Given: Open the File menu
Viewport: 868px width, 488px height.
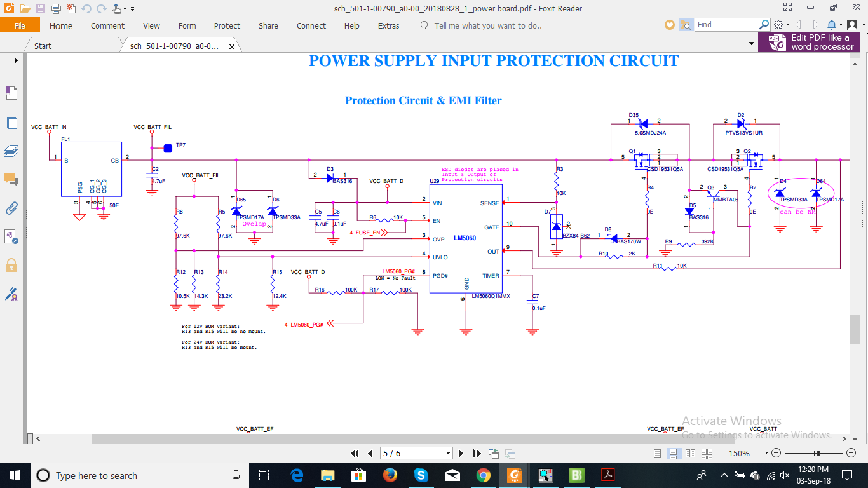Looking at the screenshot, I should coord(20,25).
